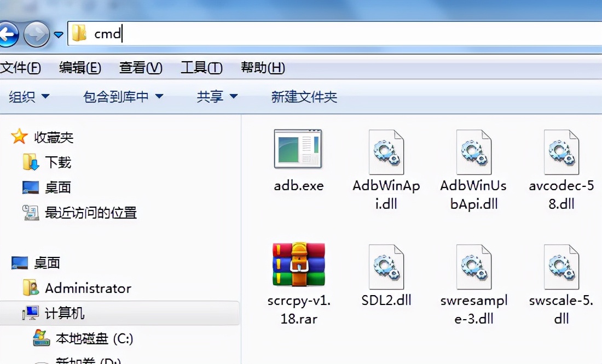602x364 pixels.
Task: Select the scrcpy-v1.18.rar archive icon
Action: (x=299, y=265)
